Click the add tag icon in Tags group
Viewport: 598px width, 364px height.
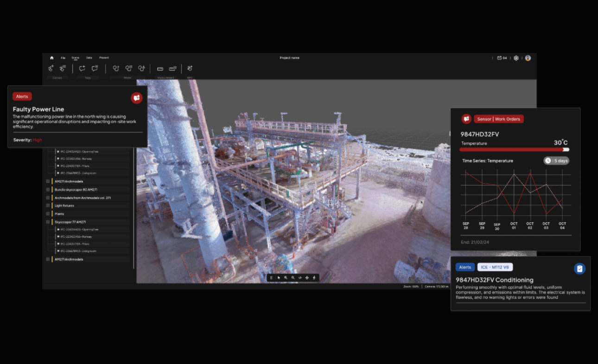point(82,69)
